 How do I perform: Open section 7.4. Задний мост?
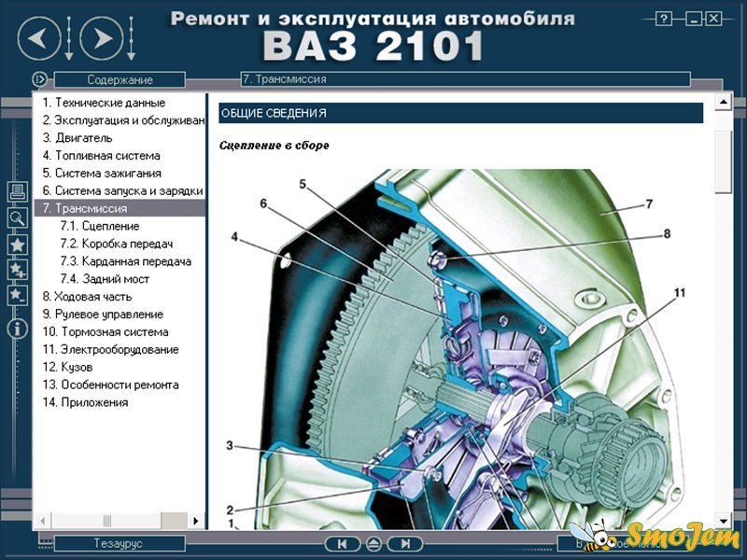(x=105, y=279)
